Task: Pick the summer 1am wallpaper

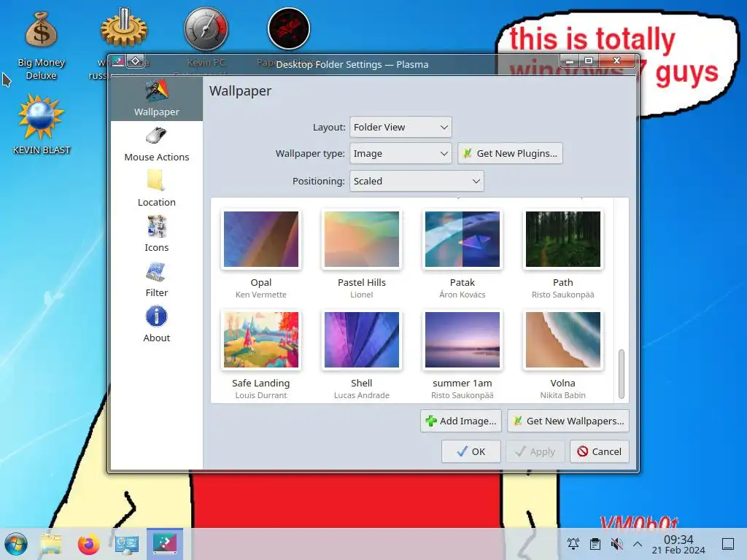Action: (x=462, y=340)
